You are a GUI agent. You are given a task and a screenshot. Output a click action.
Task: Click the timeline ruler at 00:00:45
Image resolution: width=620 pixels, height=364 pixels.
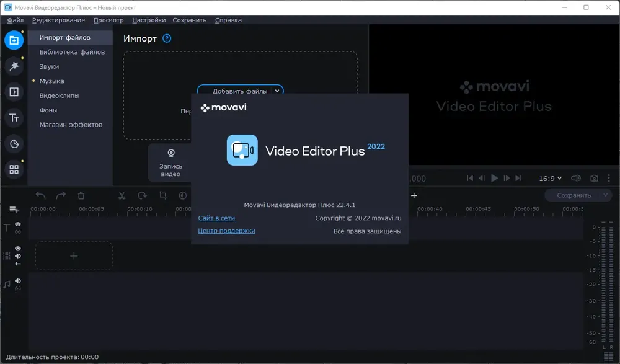(x=478, y=209)
